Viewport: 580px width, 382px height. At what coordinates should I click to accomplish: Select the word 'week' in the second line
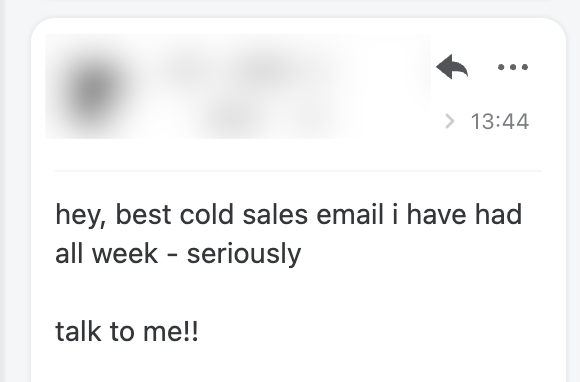125,254
